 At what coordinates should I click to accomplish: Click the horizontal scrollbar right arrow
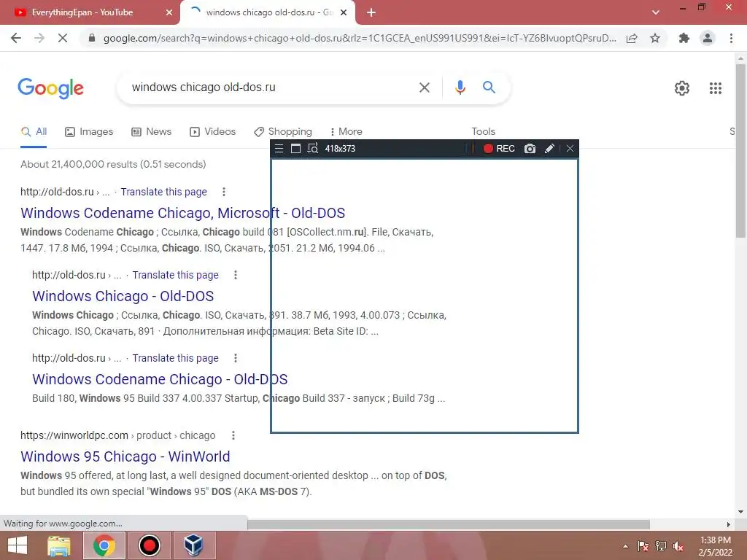(728, 524)
